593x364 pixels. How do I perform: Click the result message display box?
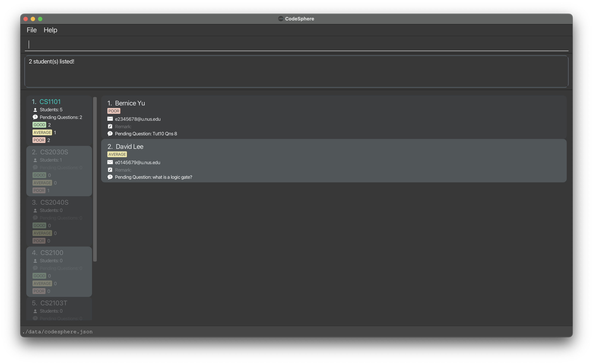point(296,71)
